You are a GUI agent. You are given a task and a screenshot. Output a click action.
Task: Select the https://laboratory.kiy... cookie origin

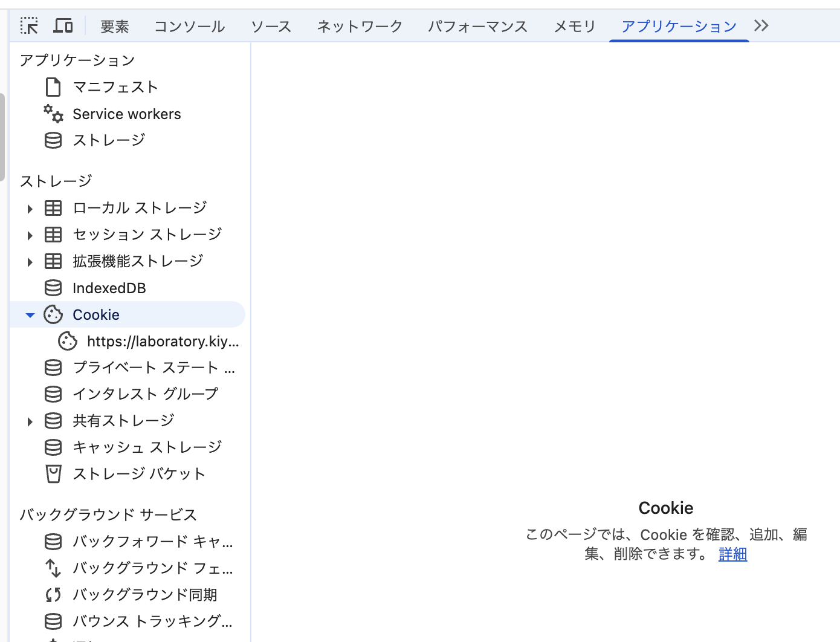point(163,342)
